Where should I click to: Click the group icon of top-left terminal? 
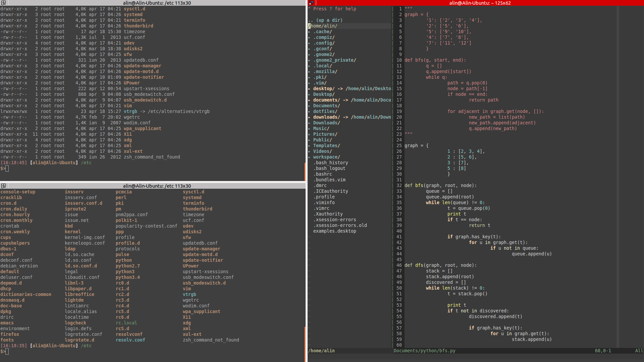(3, 3)
